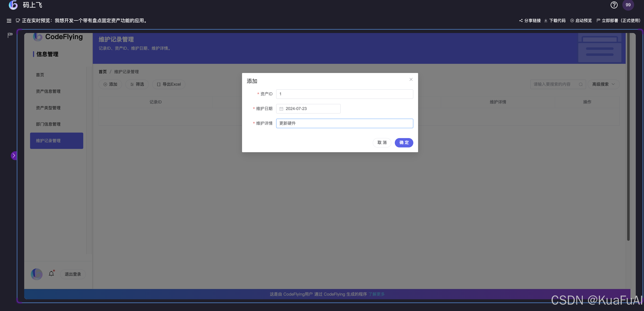Click the 维护记录管理 breadcrumb text
Screen dimensions: 644x311
[127, 72]
